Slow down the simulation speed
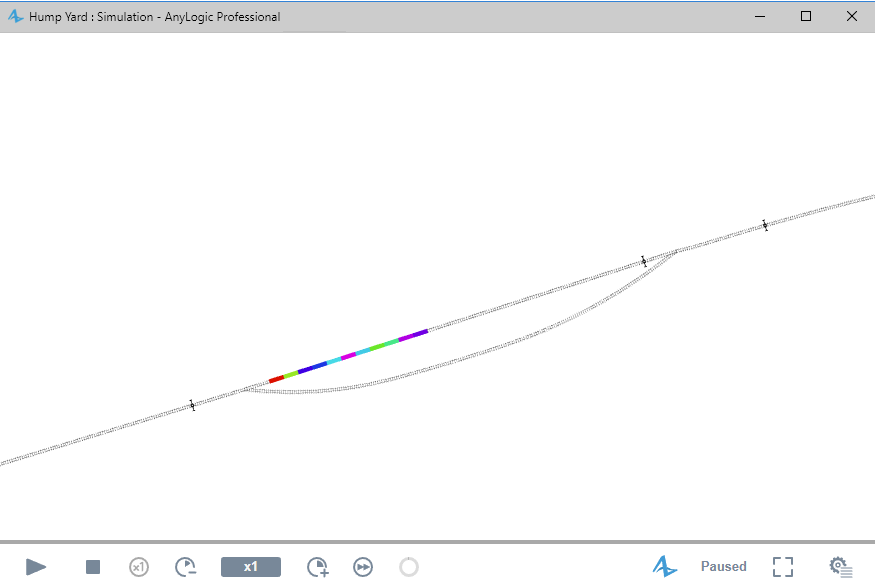The width and height of the screenshot is (875, 587). [185, 567]
